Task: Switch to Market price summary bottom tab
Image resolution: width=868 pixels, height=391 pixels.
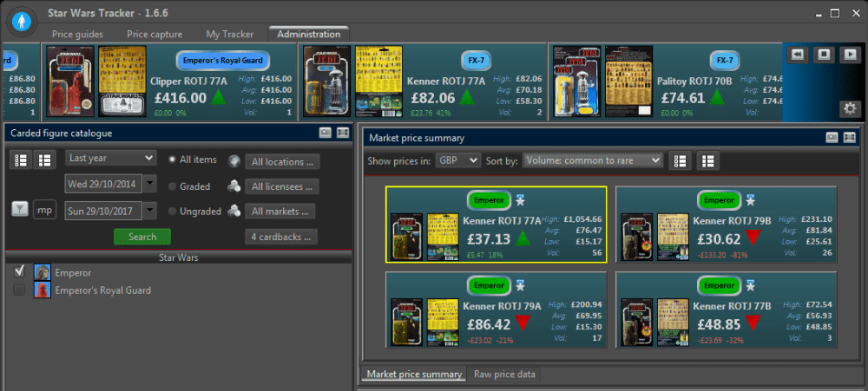Action: coord(414,375)
